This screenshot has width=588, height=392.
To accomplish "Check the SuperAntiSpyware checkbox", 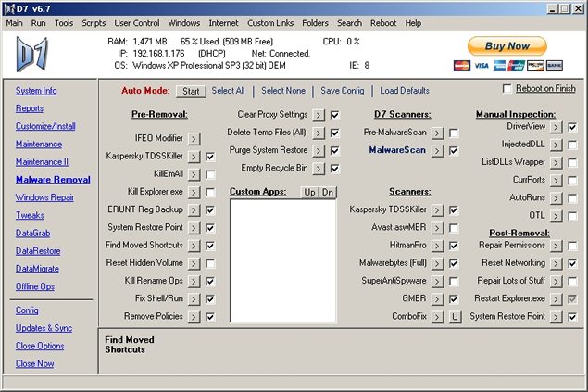I will click(x=454, y=282).
